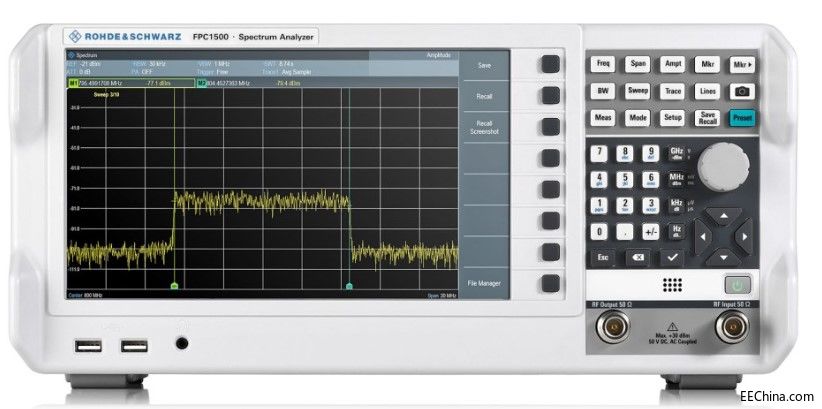The height and width of the screenshot is (409, 822).
Task: Hit the teal Preset key
Action: (742, 118)
